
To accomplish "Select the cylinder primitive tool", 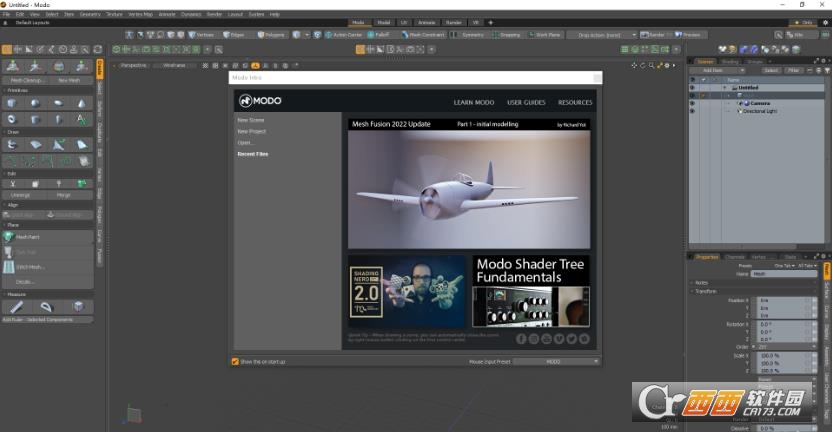I will click(35, 119).
